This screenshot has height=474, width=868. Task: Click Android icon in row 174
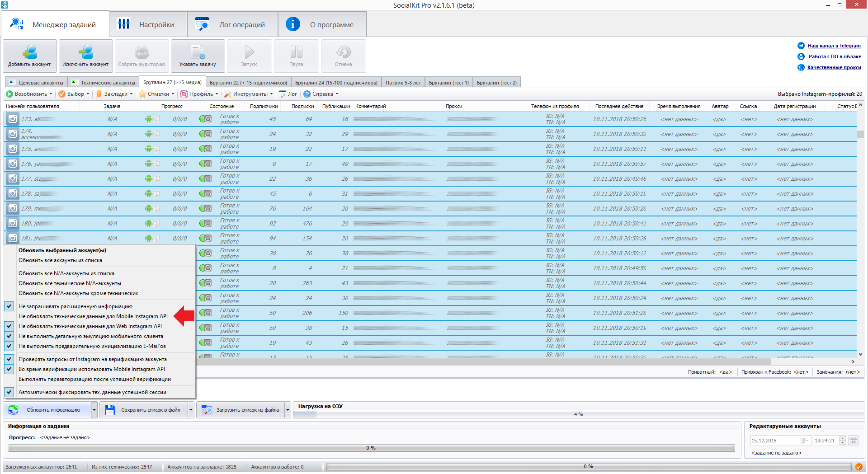[x=149, y=134]
